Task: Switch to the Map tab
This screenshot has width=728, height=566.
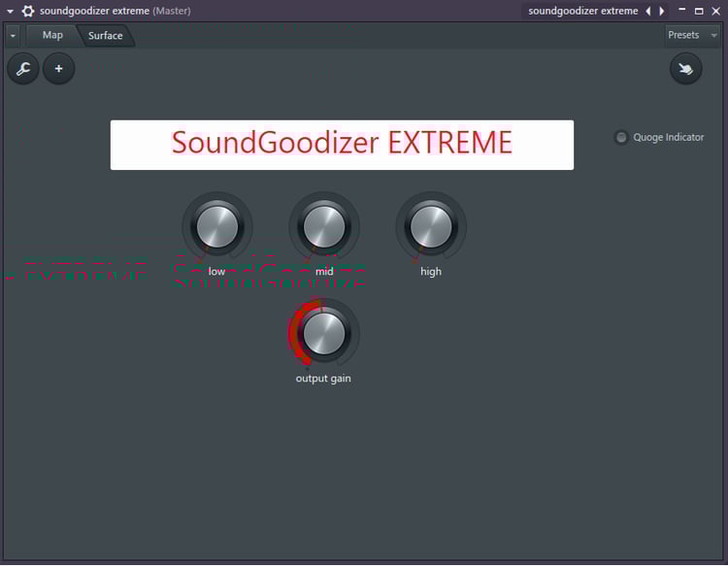Action: click(x=52, y=35)
